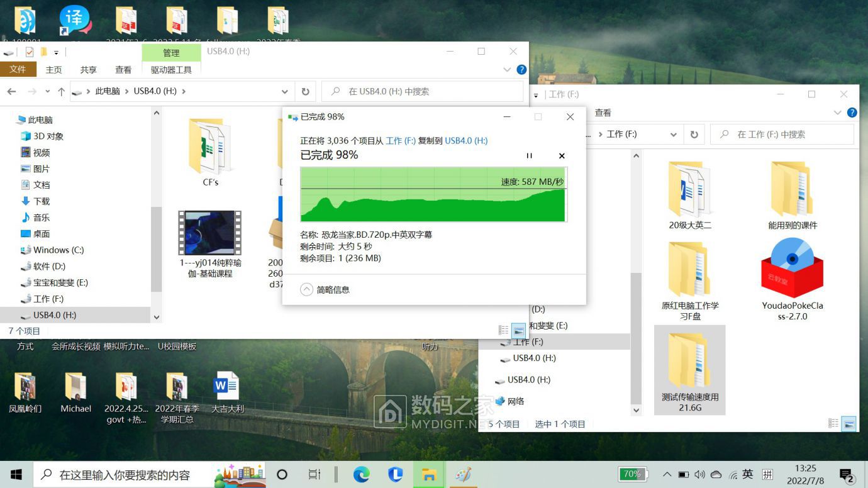Switch to details view in USB4.0 window
Screen dimensions: 868x488
503,330
